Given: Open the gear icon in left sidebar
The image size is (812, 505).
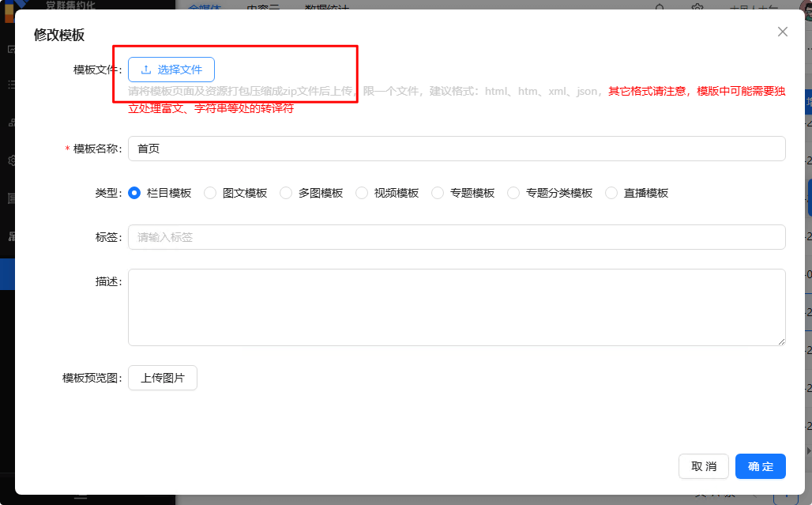Looking at the screenshot, I should click(11, 160).
